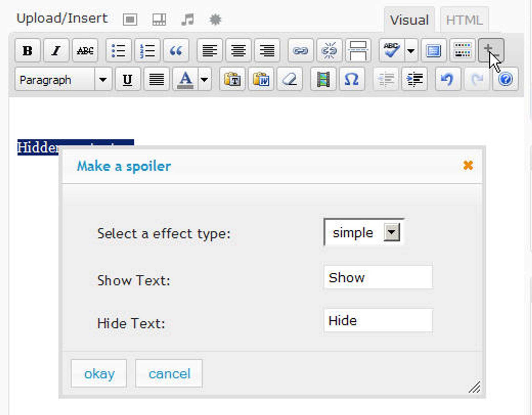The height and width of the screenshot is (415, 532).
Task: Insert blockquote from toolbar
Action: click(176, 51)
